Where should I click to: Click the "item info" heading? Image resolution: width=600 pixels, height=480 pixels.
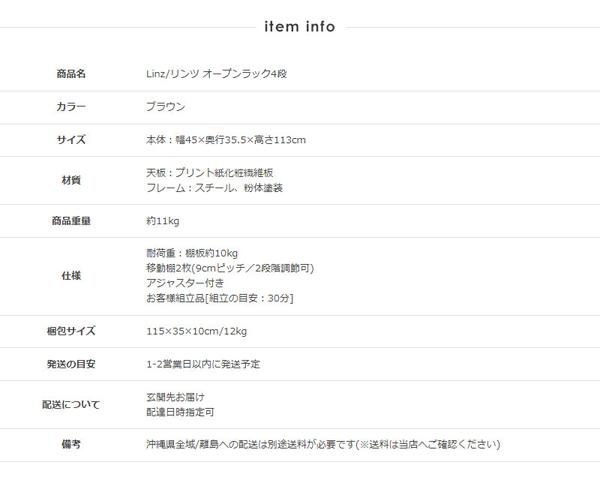click(x=299, y=26)
